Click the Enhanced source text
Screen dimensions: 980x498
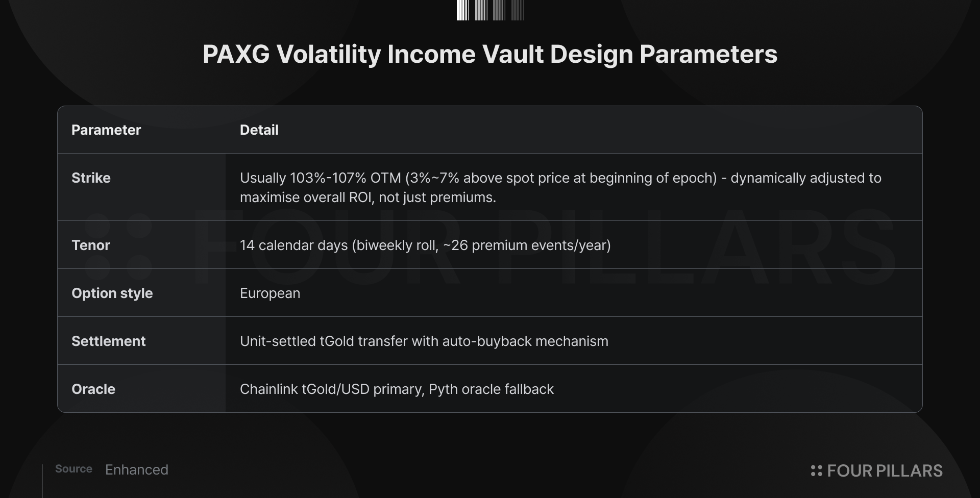click(137, 469)
